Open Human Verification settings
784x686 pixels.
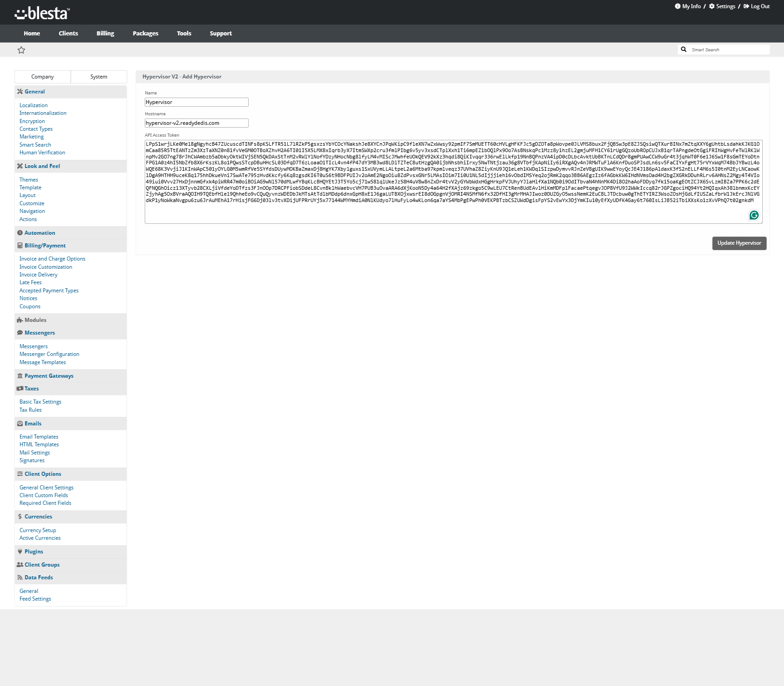click(x=42, y=153)
